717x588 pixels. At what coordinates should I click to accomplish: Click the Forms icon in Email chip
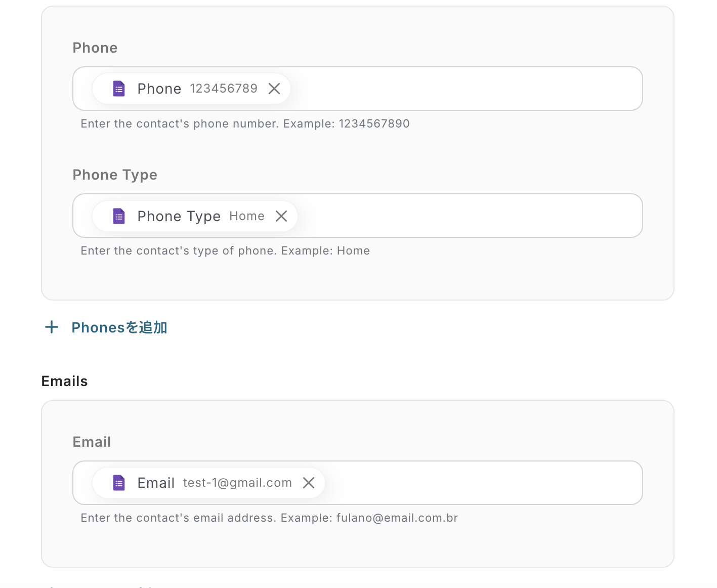[x=119, y=483]
